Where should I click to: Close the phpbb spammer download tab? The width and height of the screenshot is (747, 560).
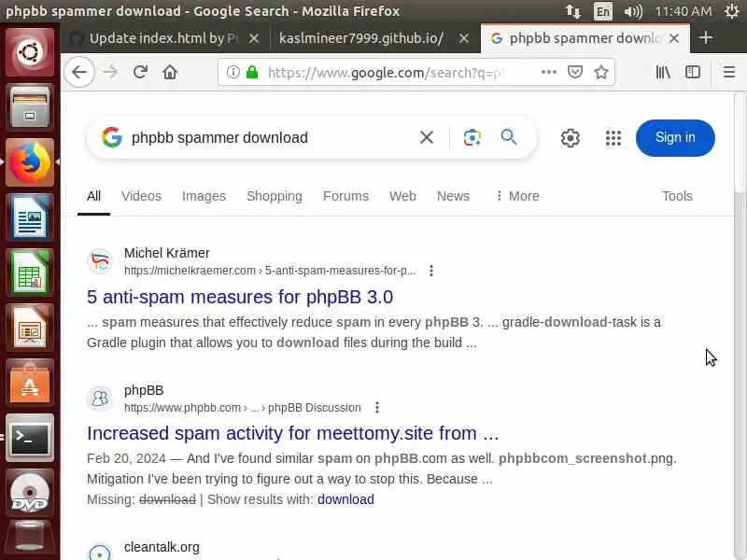click(674, 38)
